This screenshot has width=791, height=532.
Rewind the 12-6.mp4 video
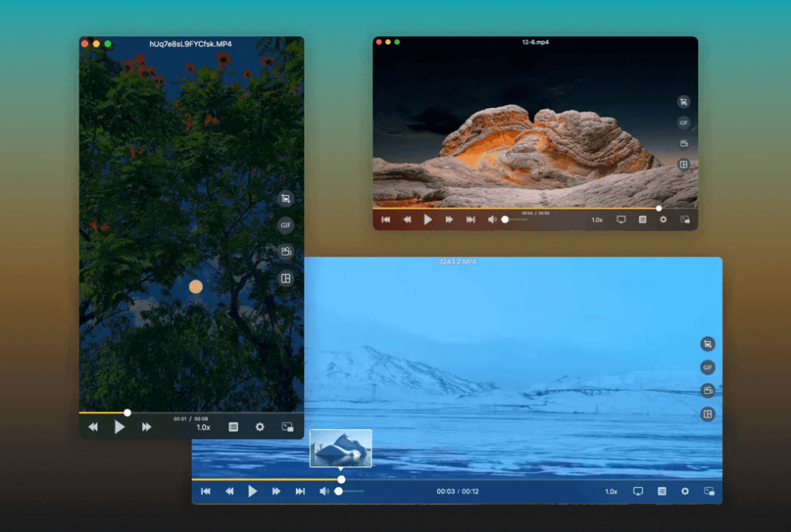[407, 219]
